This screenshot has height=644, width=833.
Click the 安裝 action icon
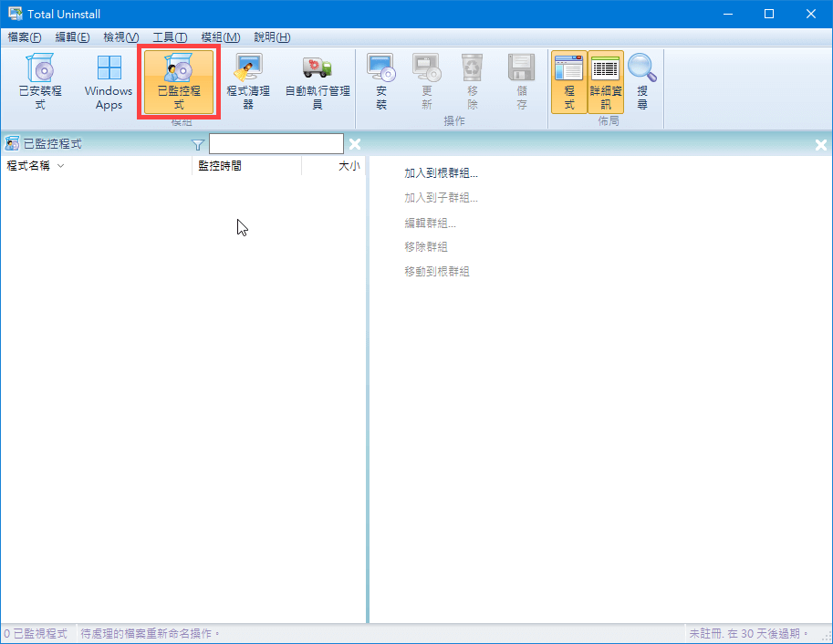tap(380, 82)
